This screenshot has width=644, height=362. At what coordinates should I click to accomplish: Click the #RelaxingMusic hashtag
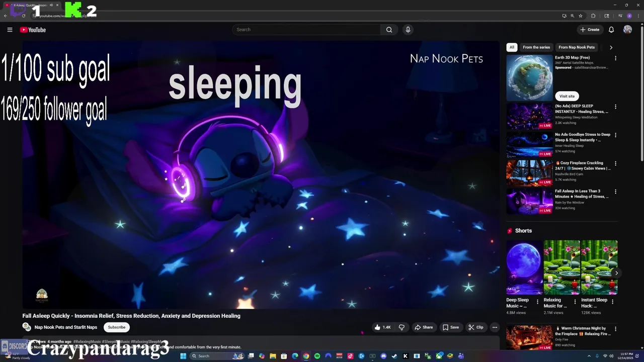click(87, 341)
